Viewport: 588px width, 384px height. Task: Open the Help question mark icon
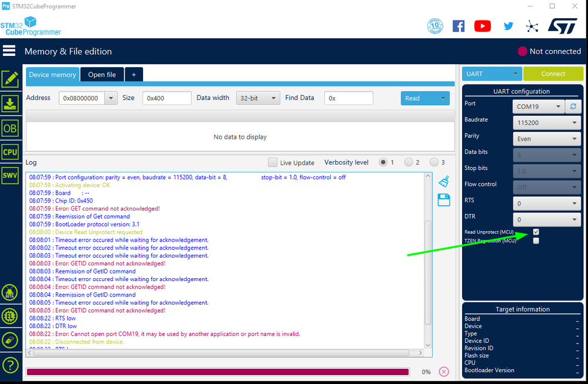[x=10, y=365]
